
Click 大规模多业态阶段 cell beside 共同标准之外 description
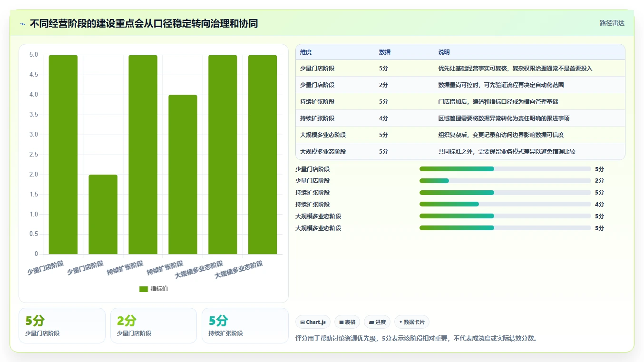click(323, 152)
